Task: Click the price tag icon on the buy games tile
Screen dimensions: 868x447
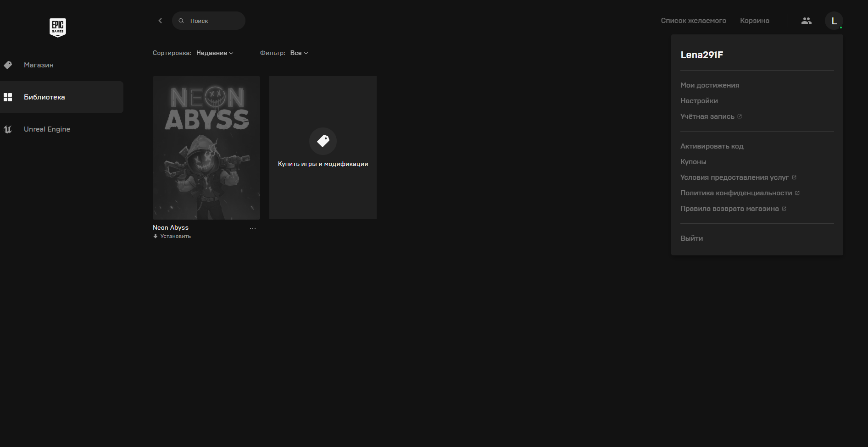Action: (x=323, y=141)
